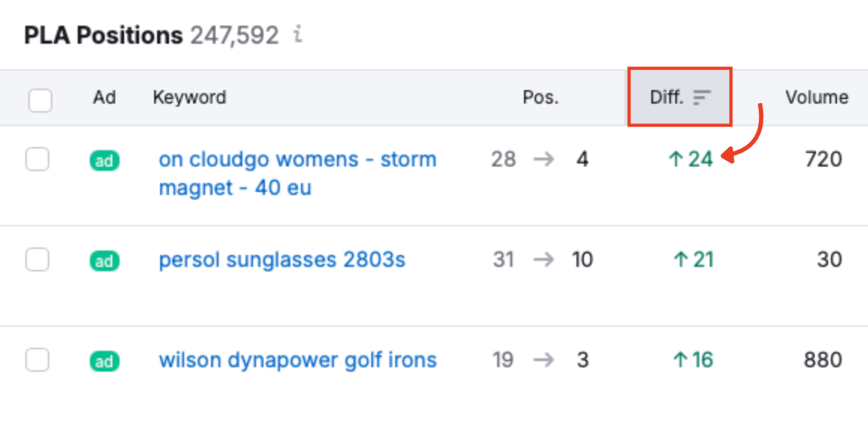The height and width of the screenshot is (425, 868).
Task: Click the Ad column header
Action: 104,97
